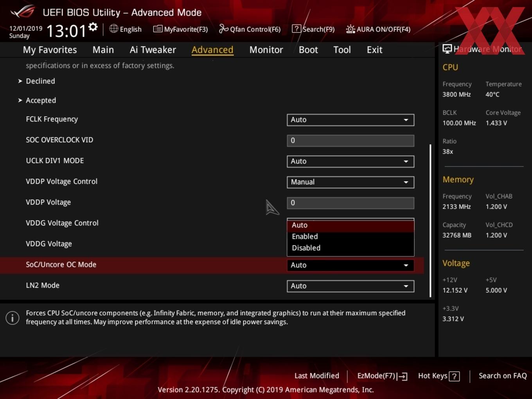Screen dimensions: 532x399
Task: Switch to the Main tab
Action: 103,50
